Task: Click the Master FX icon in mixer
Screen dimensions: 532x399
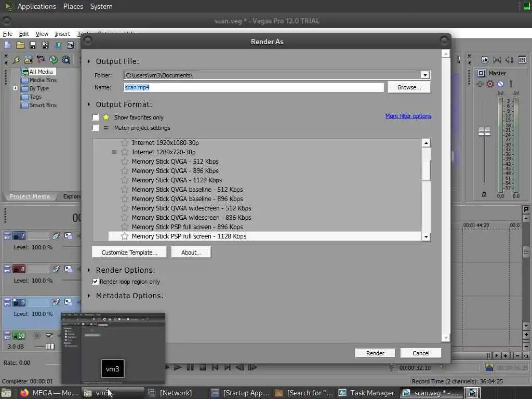Action: [x=480, y=84]
